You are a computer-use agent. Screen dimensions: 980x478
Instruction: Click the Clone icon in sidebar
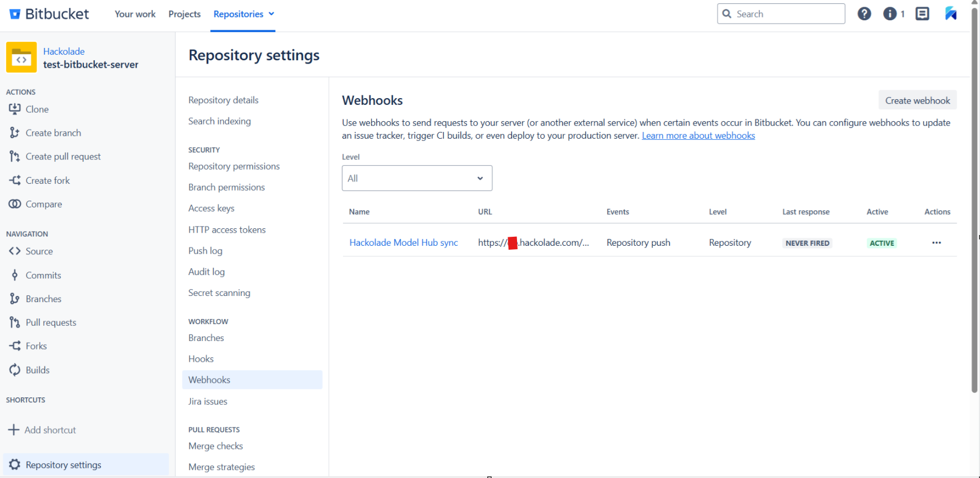(15, 109)
